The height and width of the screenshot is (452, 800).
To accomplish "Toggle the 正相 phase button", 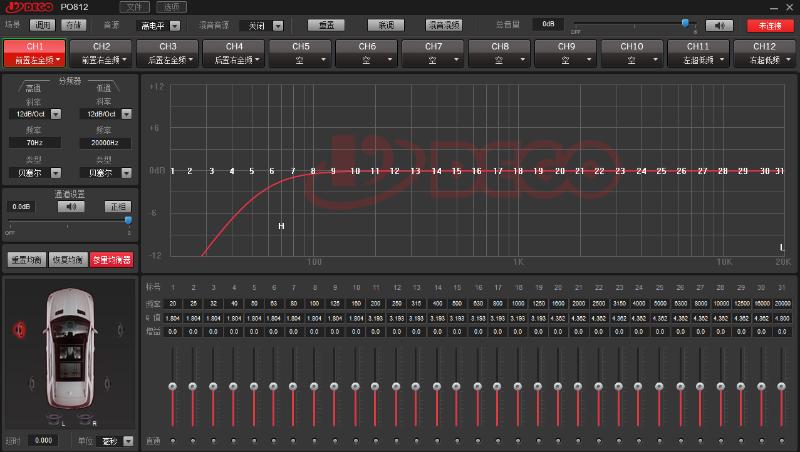I will tap(119, 206).
